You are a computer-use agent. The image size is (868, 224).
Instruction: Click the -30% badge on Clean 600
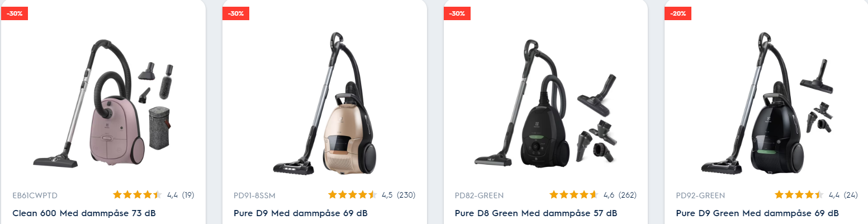[x=15, y=13]
